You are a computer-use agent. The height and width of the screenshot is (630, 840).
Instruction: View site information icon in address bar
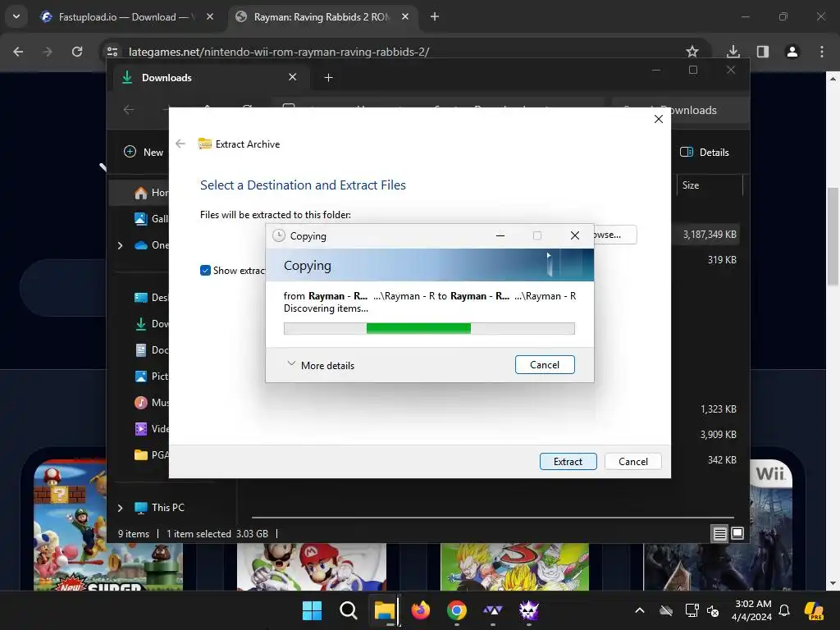(x=112, y=52)
